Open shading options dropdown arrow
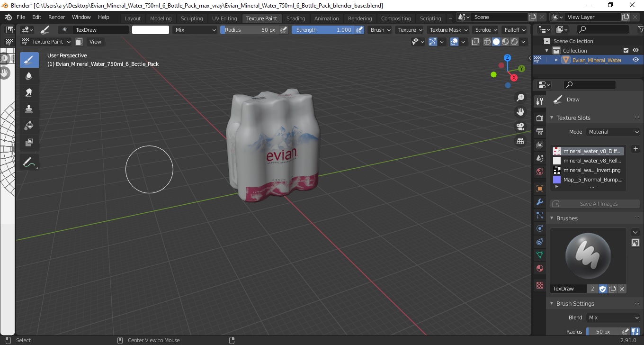644x345 pixels. [x=523, y=42]
